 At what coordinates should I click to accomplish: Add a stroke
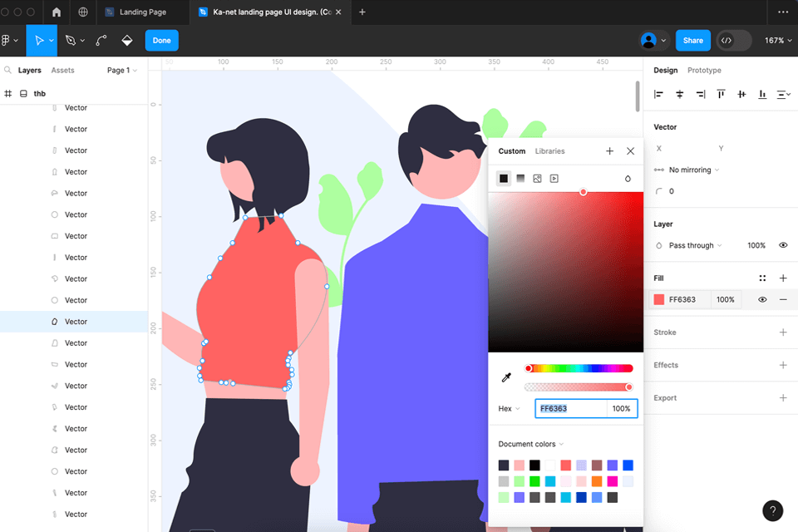point(783,332)
